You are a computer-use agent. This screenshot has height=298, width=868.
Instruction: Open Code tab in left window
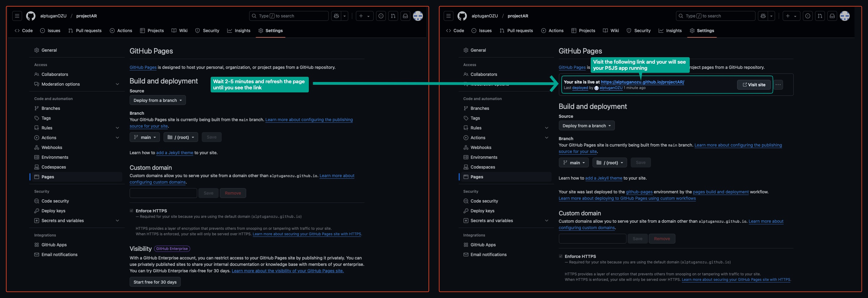point(24,30)
